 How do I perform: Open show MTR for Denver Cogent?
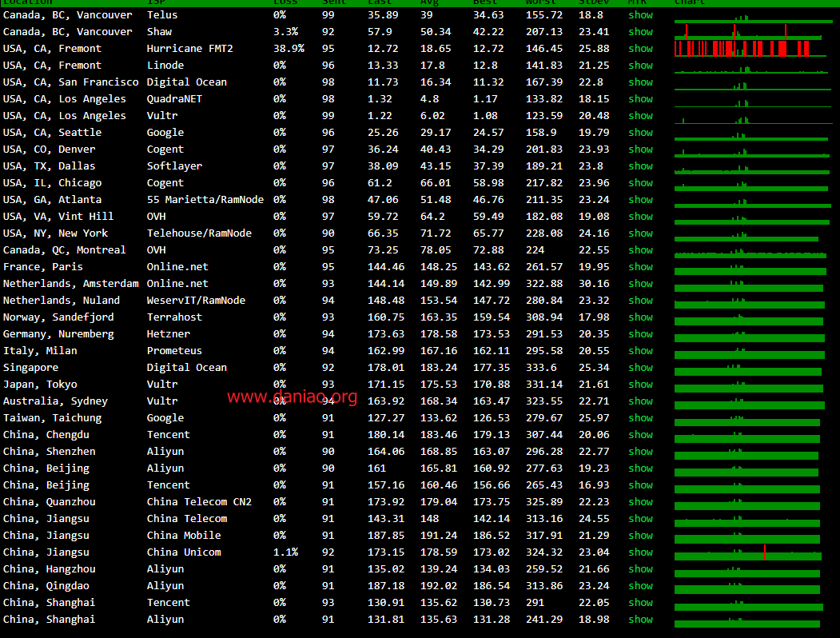[x=640, y=149]
